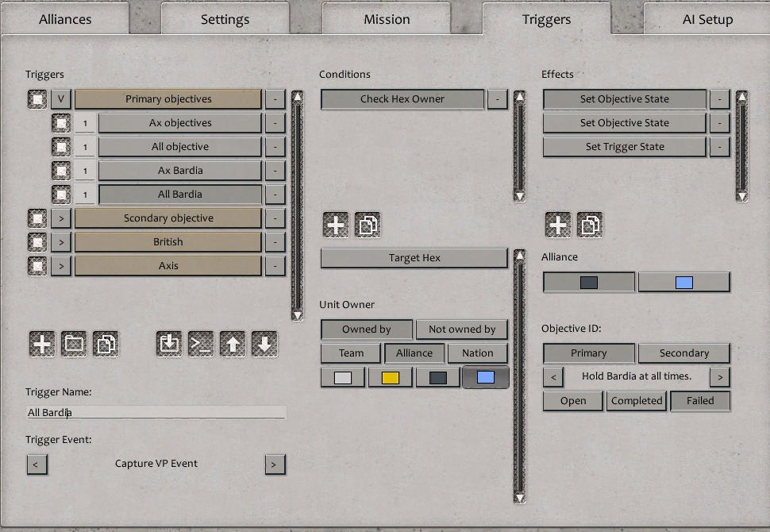Image resolution: width=770 pixels, height=532 pixels.
Task: Select the Owned by option
Action: pos(366,329)
